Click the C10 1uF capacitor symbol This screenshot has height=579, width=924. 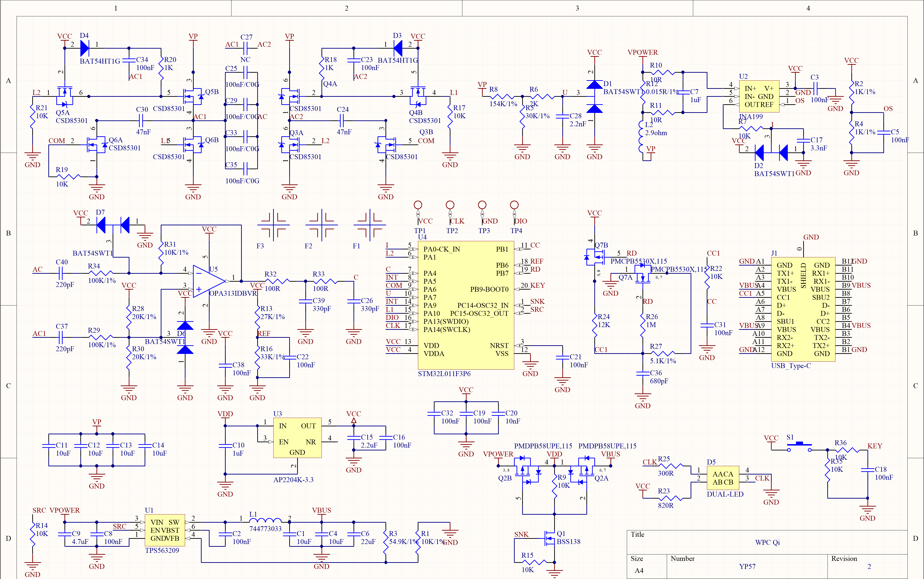click(225, 446)
